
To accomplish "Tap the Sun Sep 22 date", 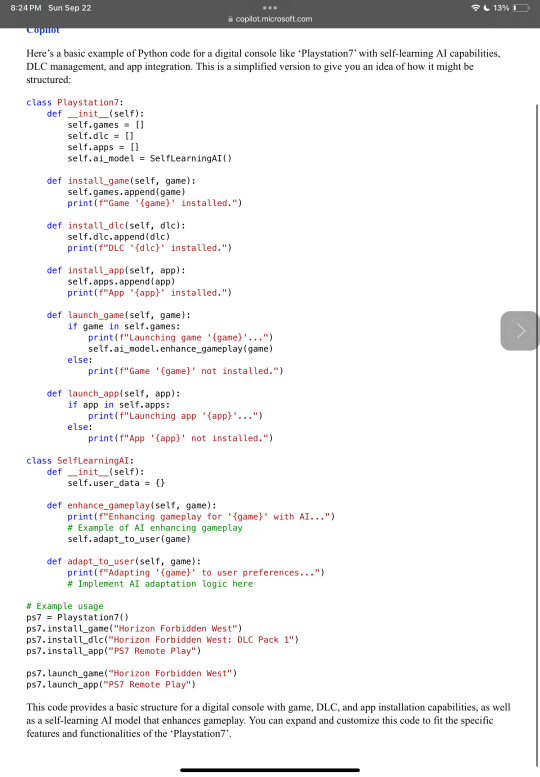I will tap(70, 8).
